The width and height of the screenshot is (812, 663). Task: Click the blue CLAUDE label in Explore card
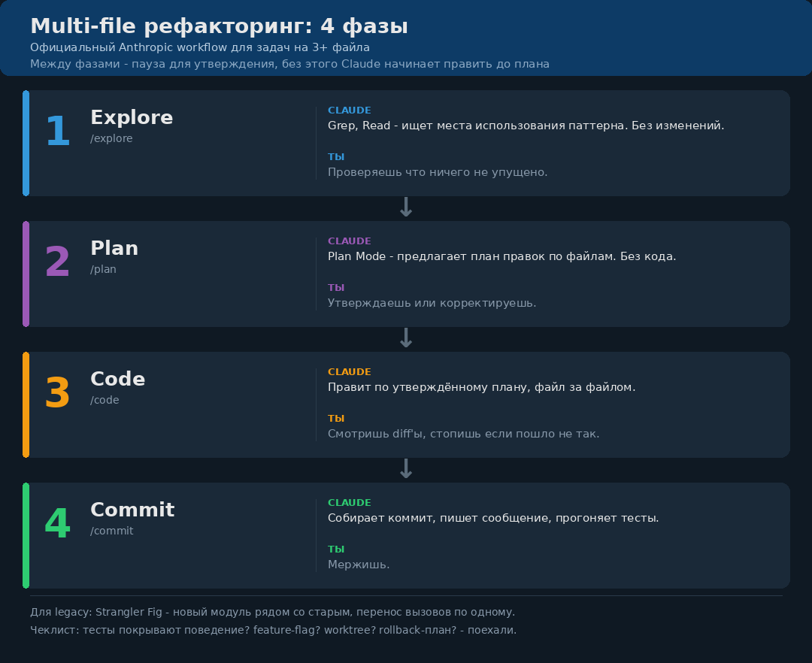point(349,110)
